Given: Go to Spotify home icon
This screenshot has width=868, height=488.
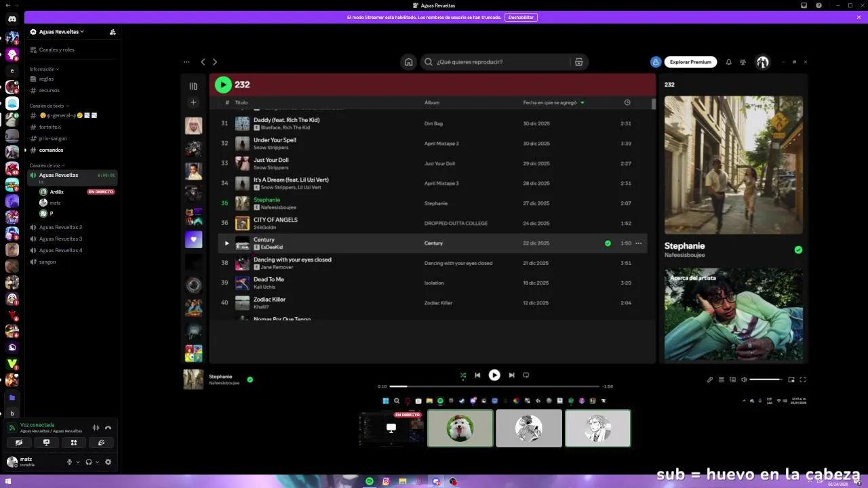Looking at the screenshot, I should (x=408, y=62).
